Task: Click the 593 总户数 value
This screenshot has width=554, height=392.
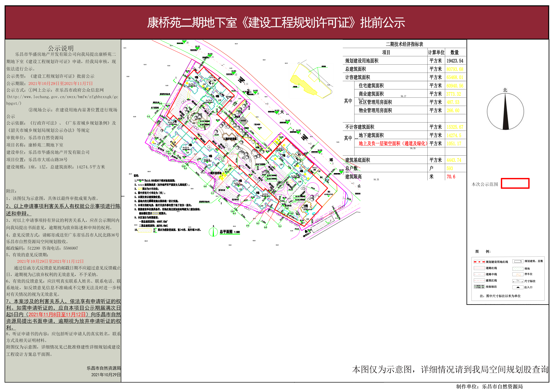Action: coord(450,168)
